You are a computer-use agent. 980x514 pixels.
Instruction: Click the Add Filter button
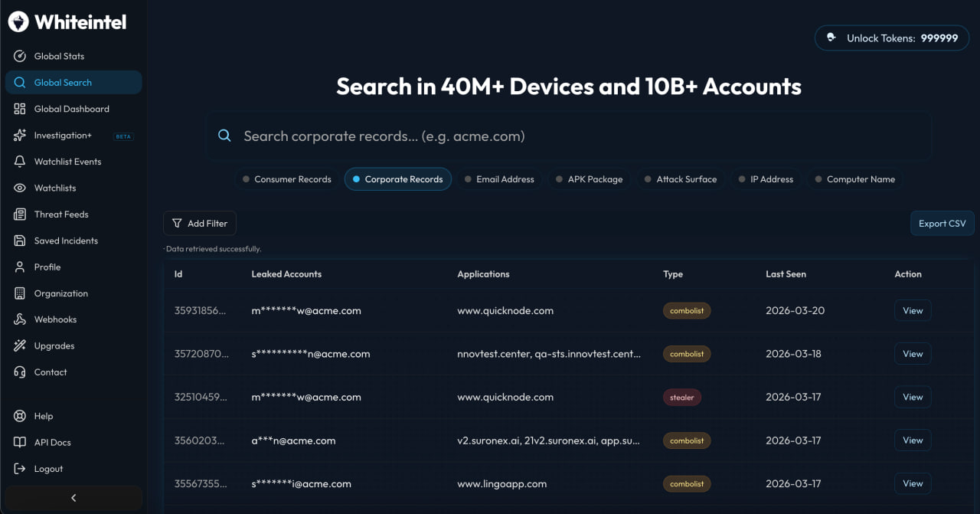coord(200,223)
